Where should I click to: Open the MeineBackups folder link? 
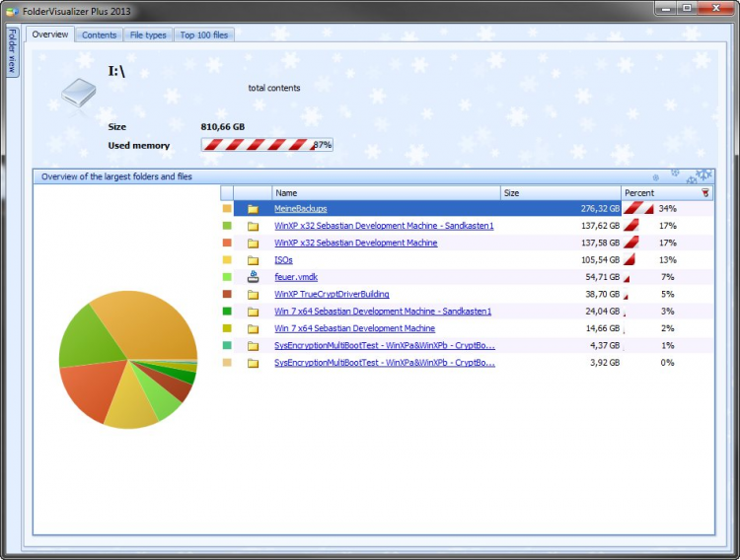(301, 209)
